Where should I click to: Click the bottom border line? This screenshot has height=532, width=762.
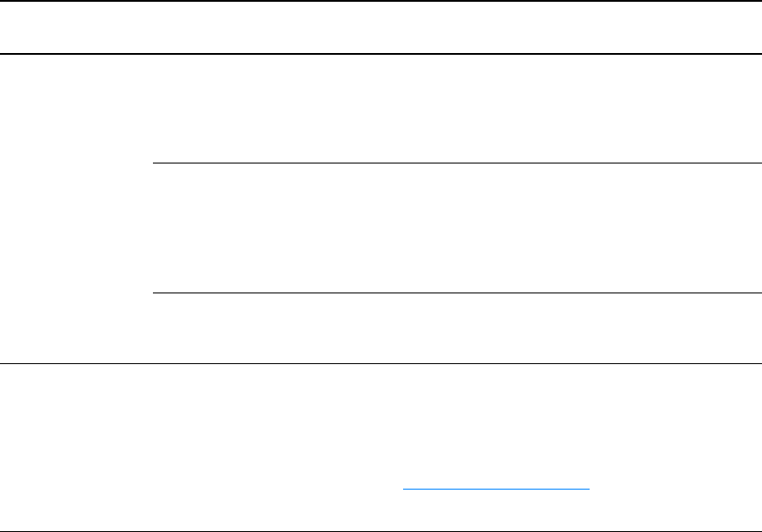(x=381, y=531)
